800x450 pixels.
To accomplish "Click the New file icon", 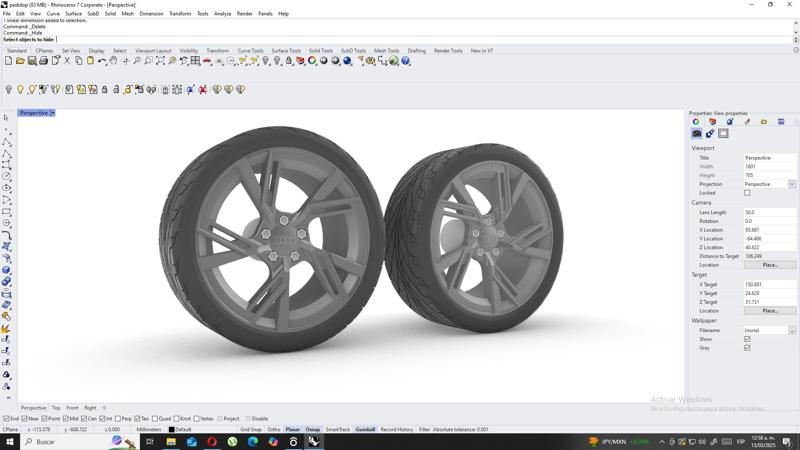I will tap(8, 61).
